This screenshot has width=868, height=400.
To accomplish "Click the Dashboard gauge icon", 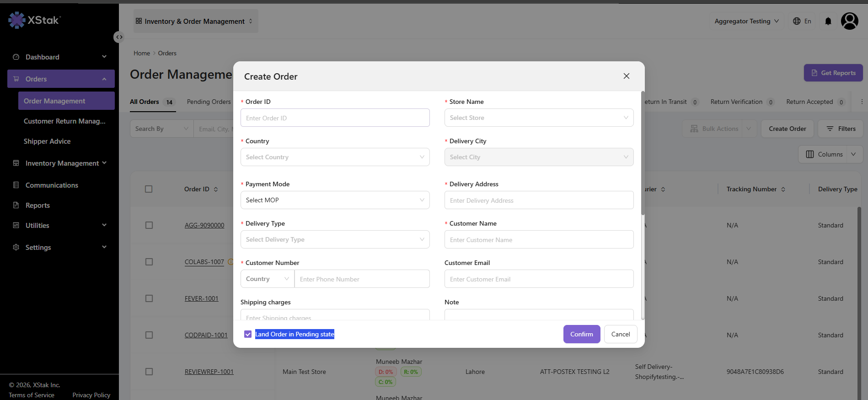I will pos(16,57).
